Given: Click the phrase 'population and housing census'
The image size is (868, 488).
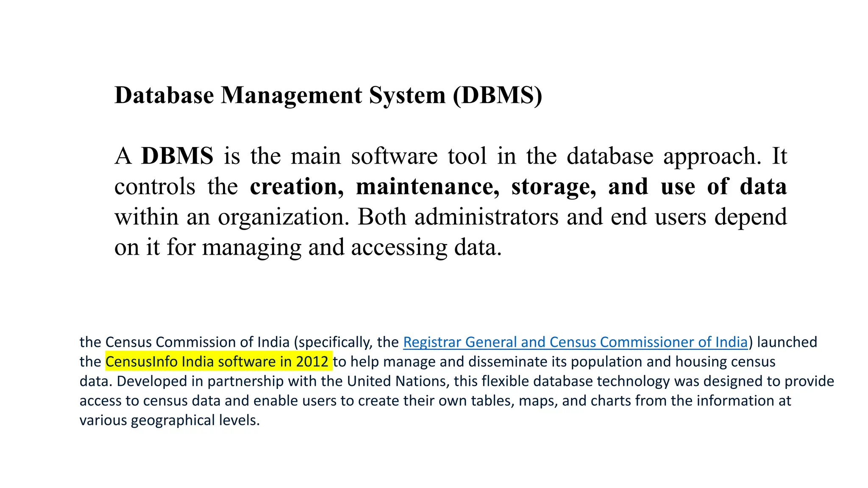Looking at the screenshot, I should coord(673,362).
